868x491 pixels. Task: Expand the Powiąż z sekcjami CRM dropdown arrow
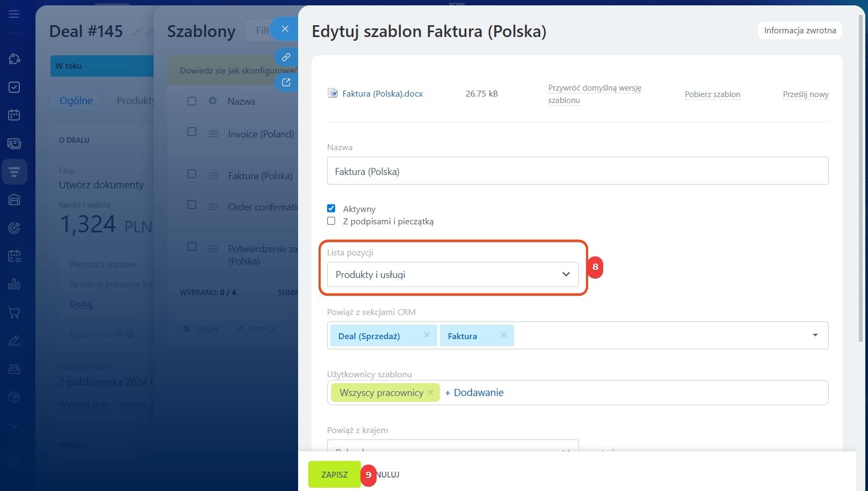click(815, 335)
